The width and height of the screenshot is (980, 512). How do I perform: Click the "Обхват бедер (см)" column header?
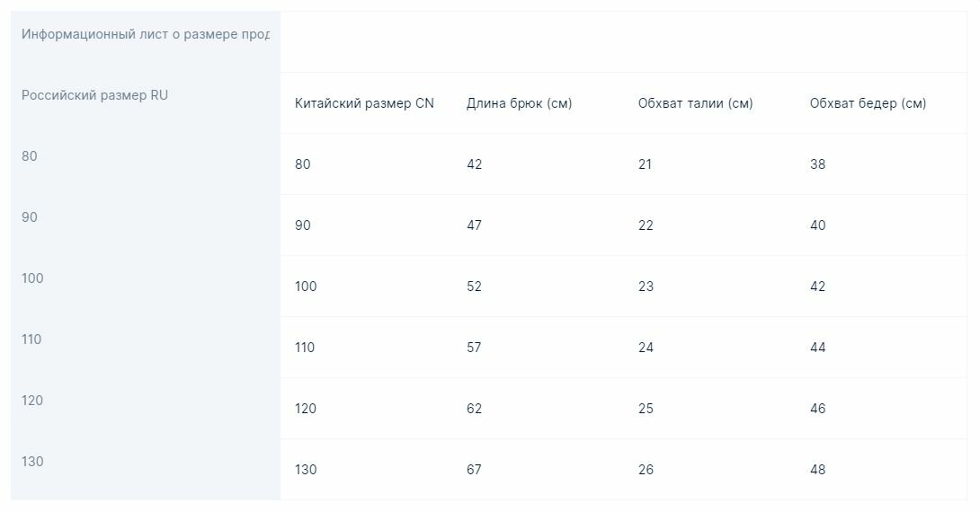[x=868, y=103]
